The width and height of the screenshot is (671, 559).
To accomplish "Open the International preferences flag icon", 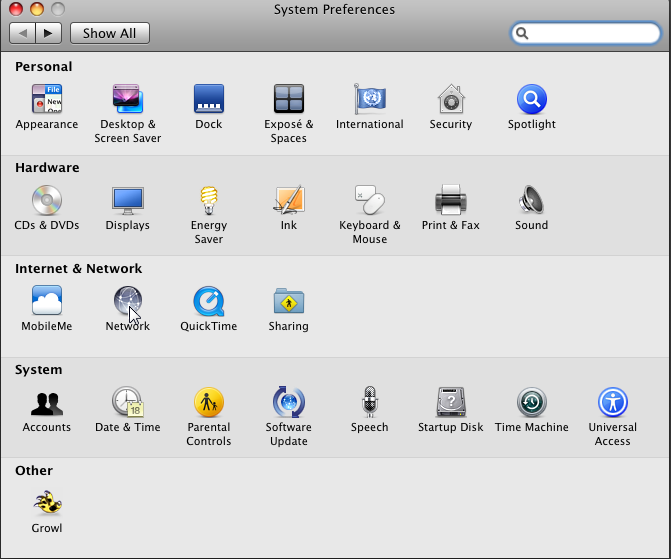I will tap(370, 99).
